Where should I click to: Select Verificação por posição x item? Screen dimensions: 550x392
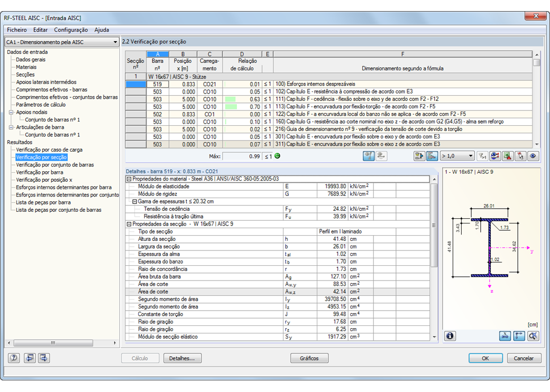pyautogui.click(x=44, y=180)
